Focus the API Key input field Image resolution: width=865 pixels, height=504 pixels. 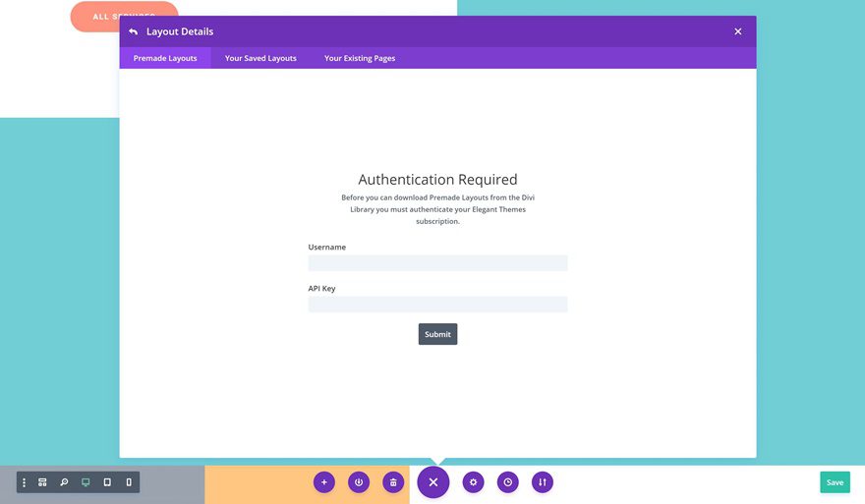[437, 305]
